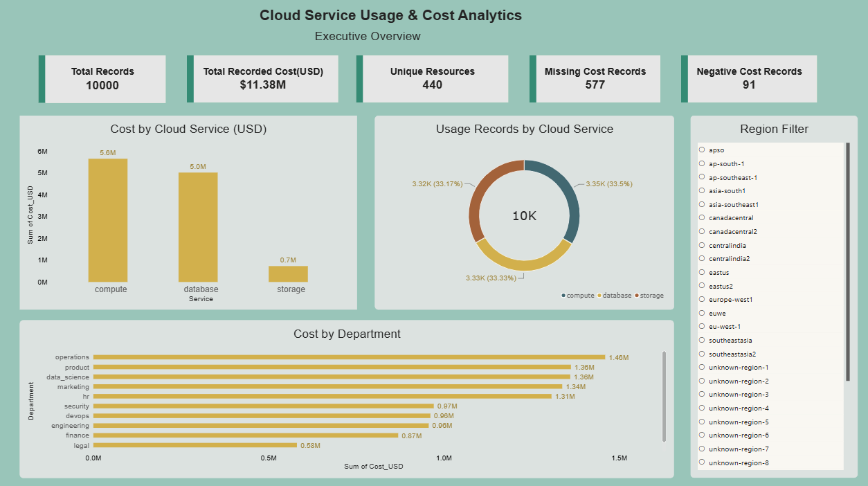The width and height of the screenshot is (868, 486).
Task: Click storage legend color marker
Action: coord(637,296)
